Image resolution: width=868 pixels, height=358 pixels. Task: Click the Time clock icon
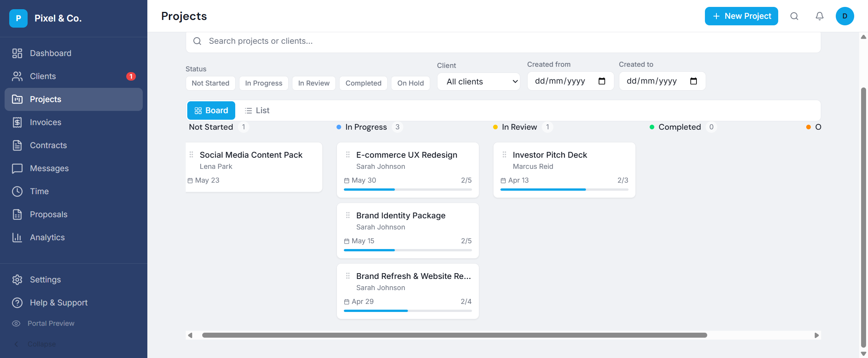[x=17, y=191]
